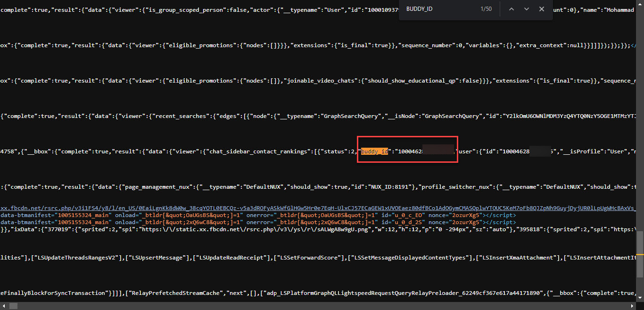The height and width of the screenshot is (310, 644).
Task: Click the highlighted buddy_id match
Action: click(374, 151)
